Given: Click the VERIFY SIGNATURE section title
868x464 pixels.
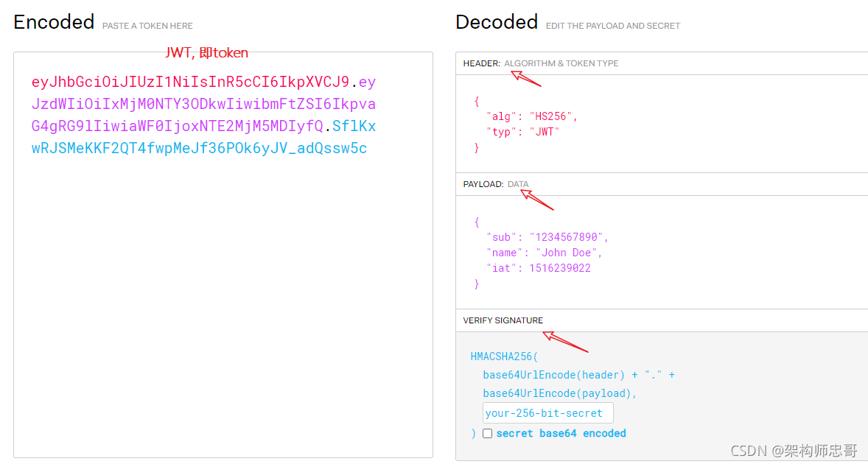Looking at the screenshot, I should (x=503, y=320).
